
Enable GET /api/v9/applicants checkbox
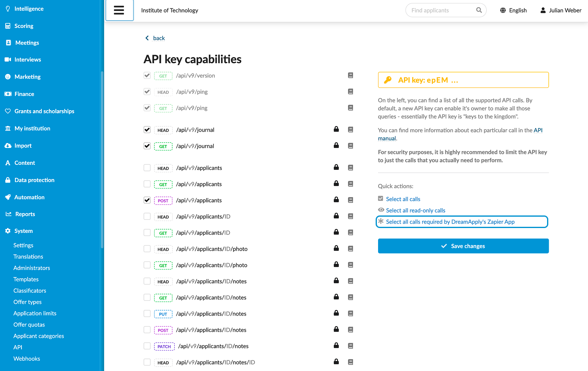(x=147, y=184)
